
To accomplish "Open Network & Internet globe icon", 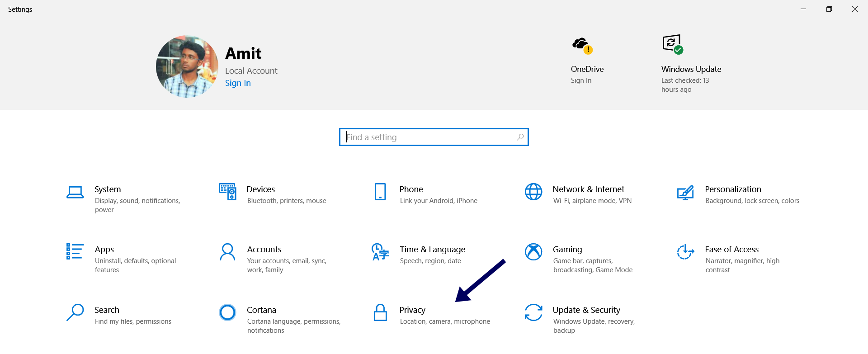I will (x=533, y=192).
